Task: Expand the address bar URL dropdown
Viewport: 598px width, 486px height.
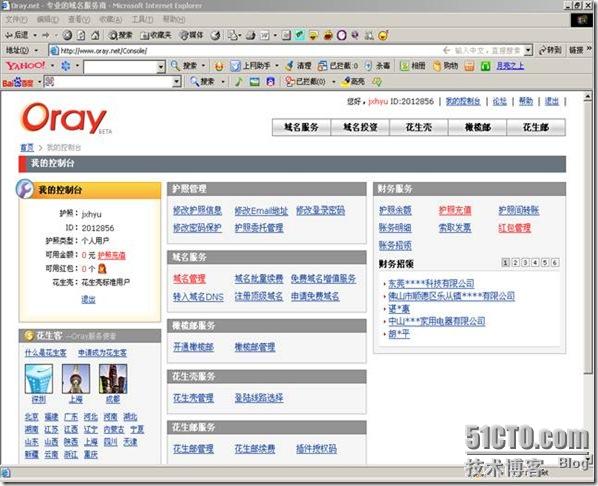Action: (528, 50)
